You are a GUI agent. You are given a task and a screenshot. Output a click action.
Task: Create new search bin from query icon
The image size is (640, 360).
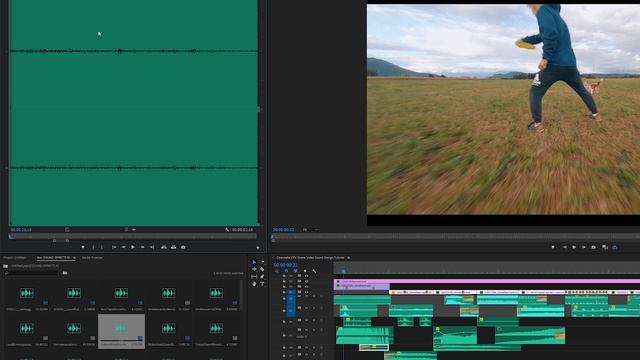coord(65,273)
